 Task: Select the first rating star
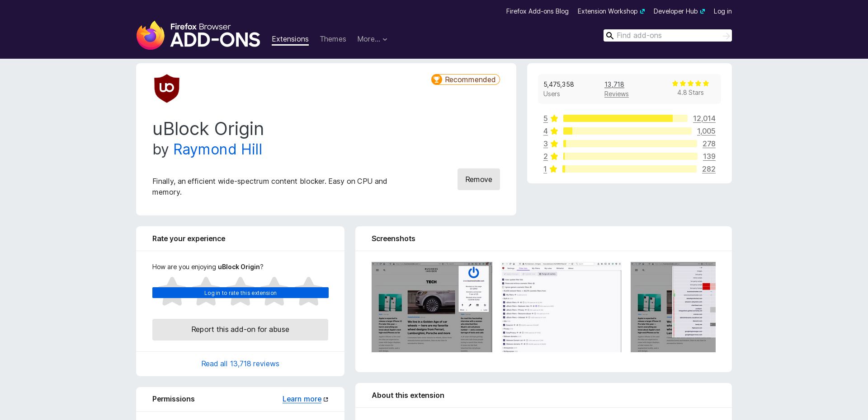tap(172, 291)
